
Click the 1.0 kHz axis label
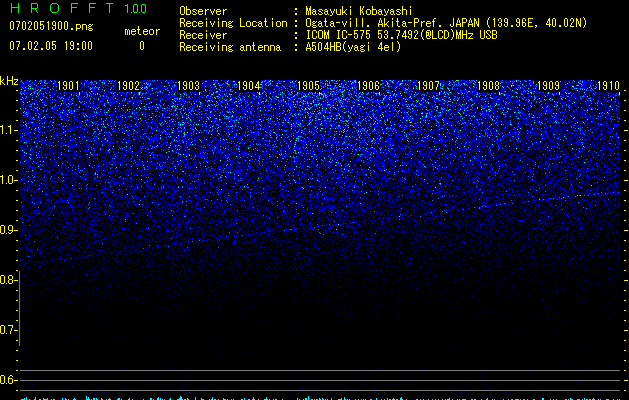point(8,180)
